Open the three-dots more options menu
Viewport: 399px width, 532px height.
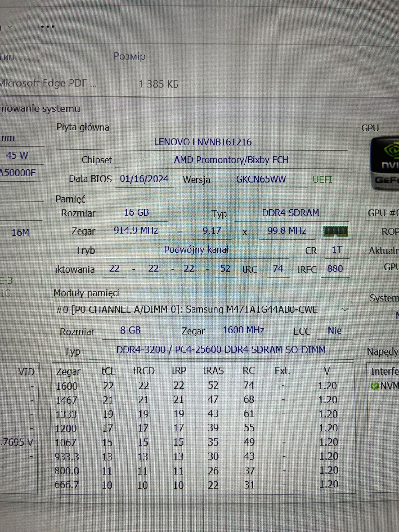(48, 27)
